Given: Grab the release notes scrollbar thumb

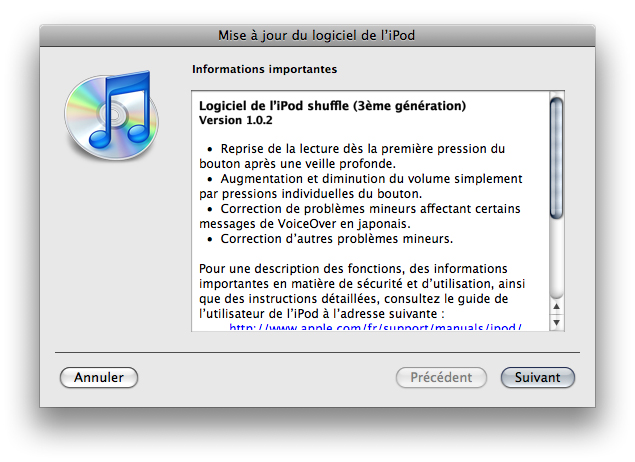Looking at the screenshot, I should (556, 155).
